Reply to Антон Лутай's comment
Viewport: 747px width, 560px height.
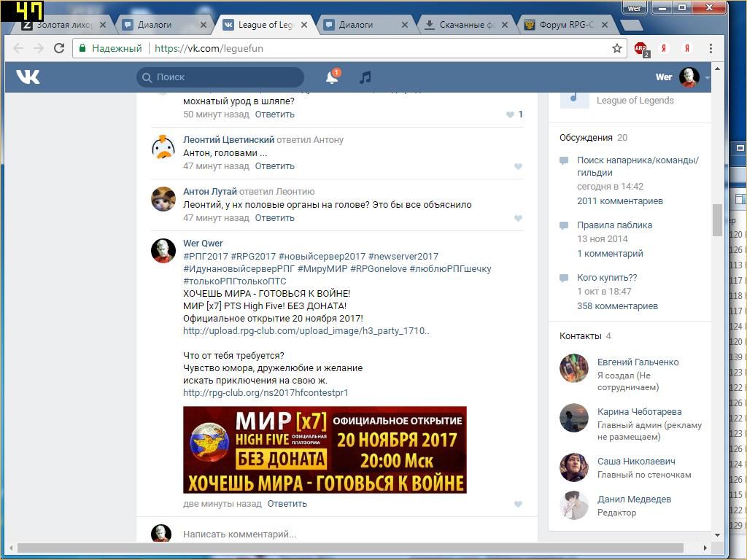pos(274,218)
